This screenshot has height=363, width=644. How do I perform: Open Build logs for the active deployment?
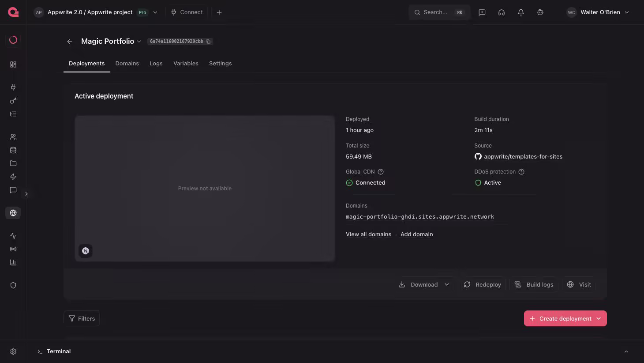tap(534, 284)
